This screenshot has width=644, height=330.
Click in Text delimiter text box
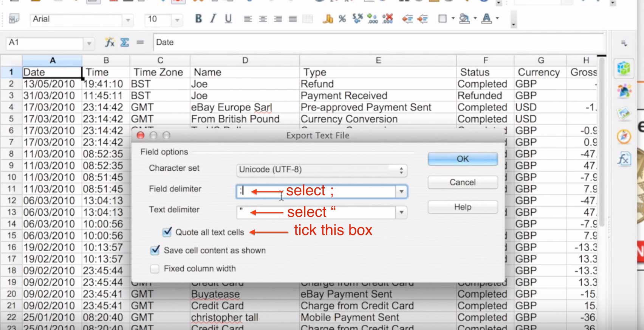click(316, 212)
